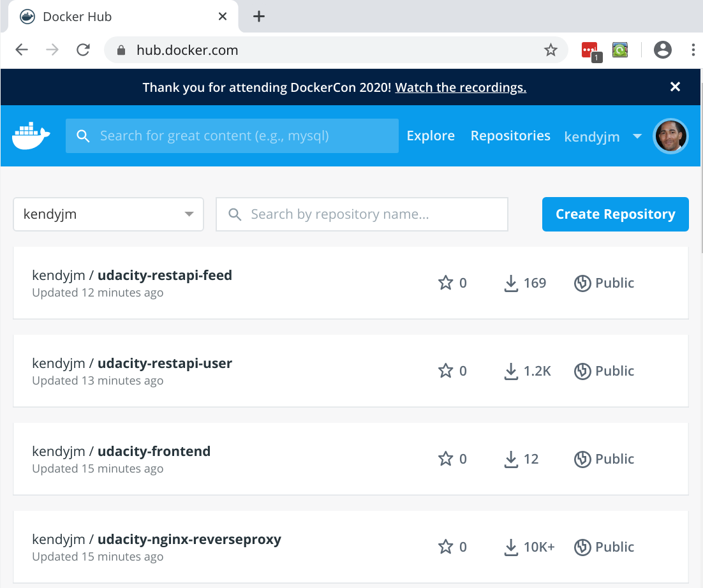Click the padlock site info icon

point(121,50)
